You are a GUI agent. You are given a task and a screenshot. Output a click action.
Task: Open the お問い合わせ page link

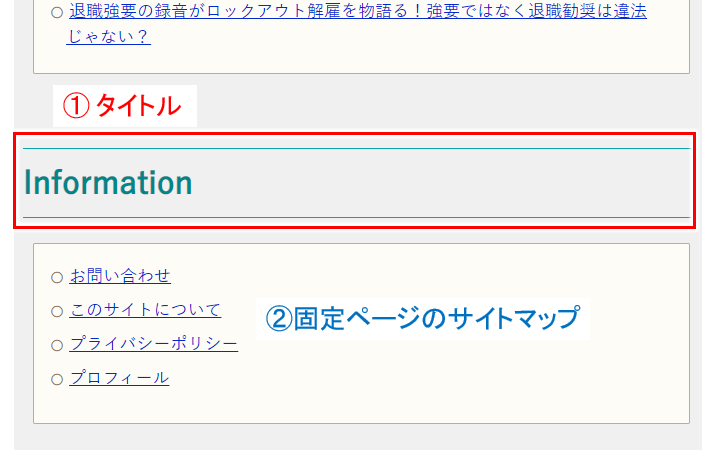click(x=120, y=276)
